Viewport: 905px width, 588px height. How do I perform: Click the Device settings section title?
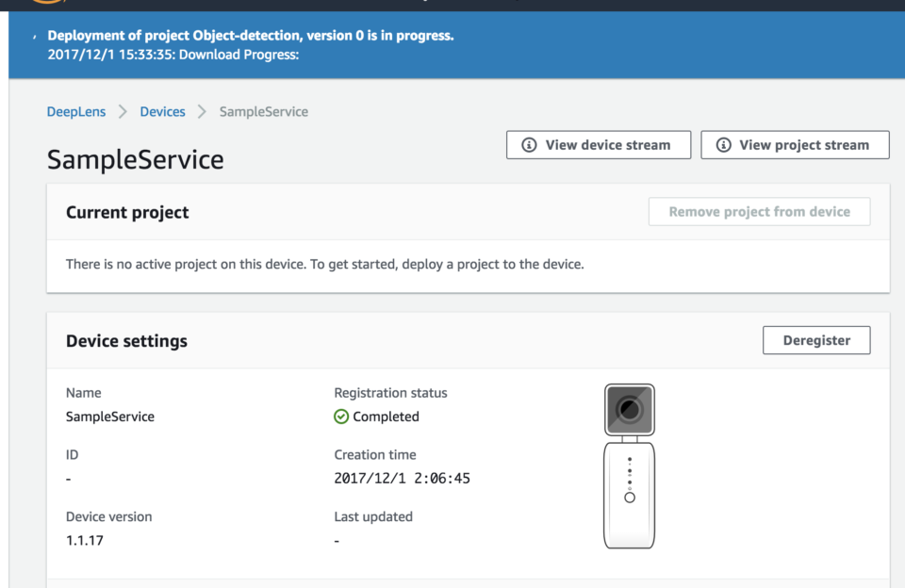click(126, 341)
